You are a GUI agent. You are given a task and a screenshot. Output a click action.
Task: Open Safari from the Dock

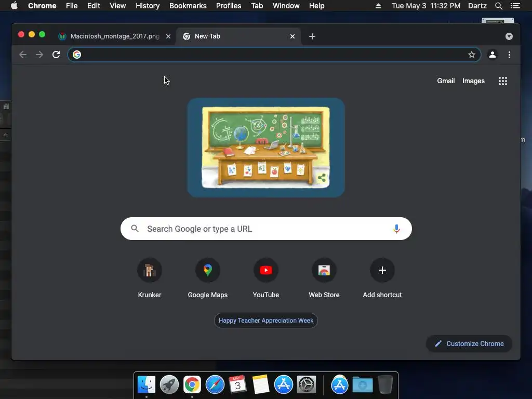(x=215, y=385)
